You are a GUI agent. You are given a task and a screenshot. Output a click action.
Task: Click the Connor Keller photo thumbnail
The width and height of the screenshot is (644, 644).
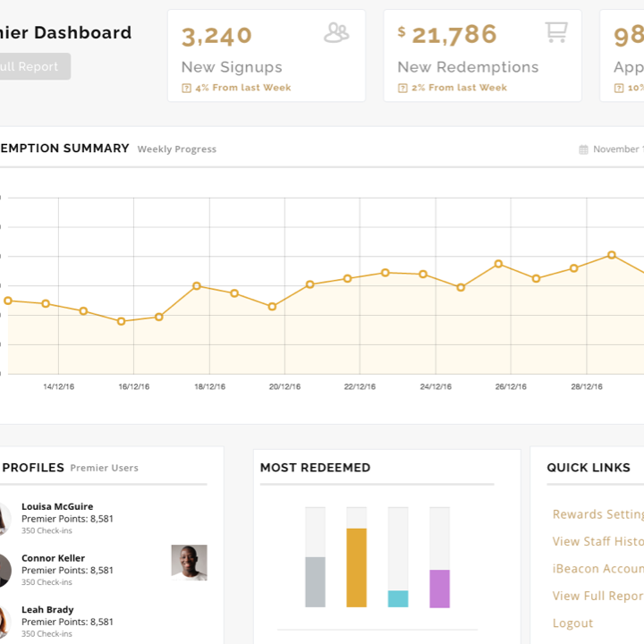(x=189, y=563)
